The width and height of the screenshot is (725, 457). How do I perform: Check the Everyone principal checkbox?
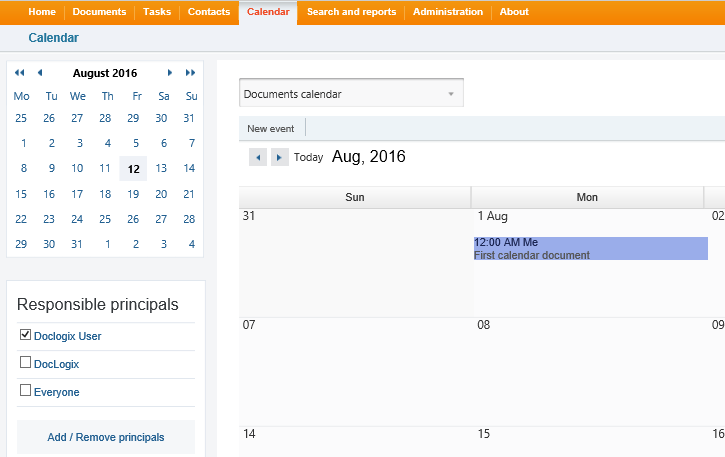tap(26, 391)
